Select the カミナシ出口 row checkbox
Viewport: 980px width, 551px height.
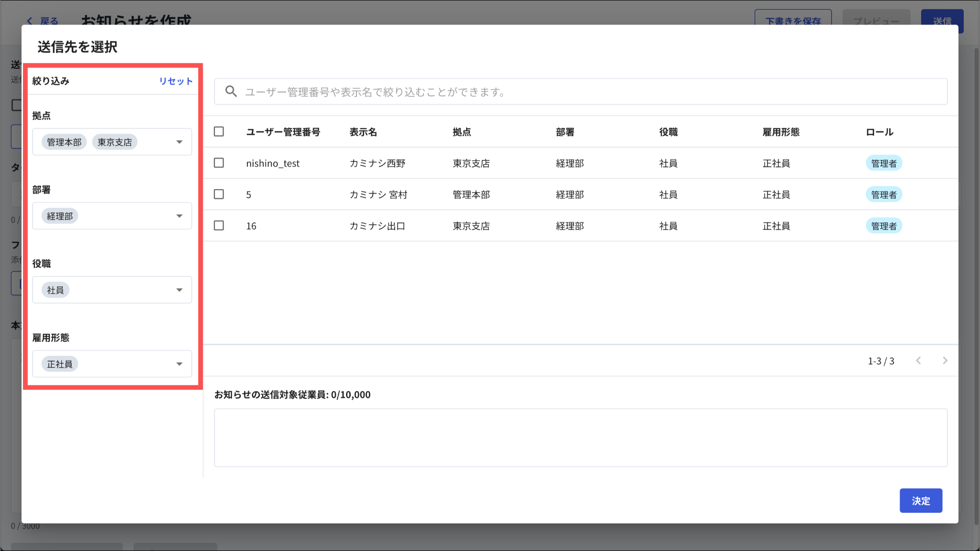click(x=219, y=225)
